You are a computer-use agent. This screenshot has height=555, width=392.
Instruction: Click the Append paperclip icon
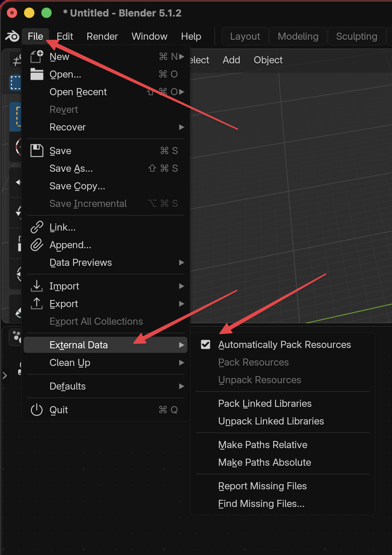click(x=37, y=245)
